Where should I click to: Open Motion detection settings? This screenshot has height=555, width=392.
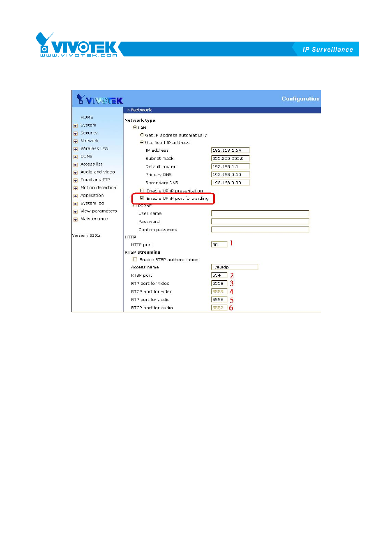click(98, 187)
